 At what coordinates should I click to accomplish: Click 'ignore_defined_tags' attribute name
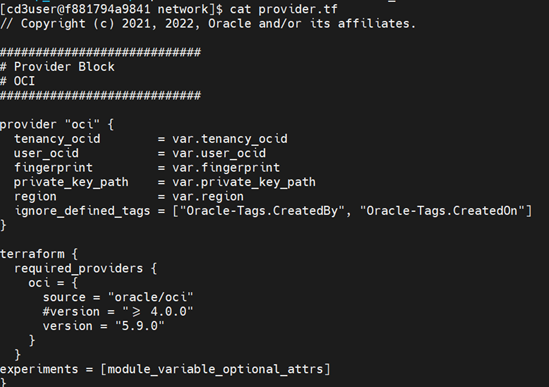click(x=82, y=210)
